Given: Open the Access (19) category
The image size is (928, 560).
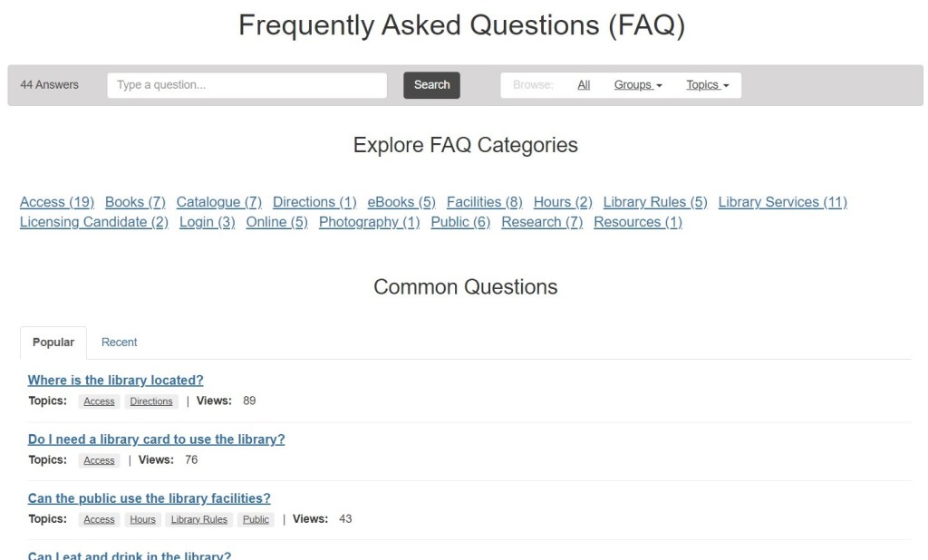Looking at the screenshot, I should (x=57, y=202).
